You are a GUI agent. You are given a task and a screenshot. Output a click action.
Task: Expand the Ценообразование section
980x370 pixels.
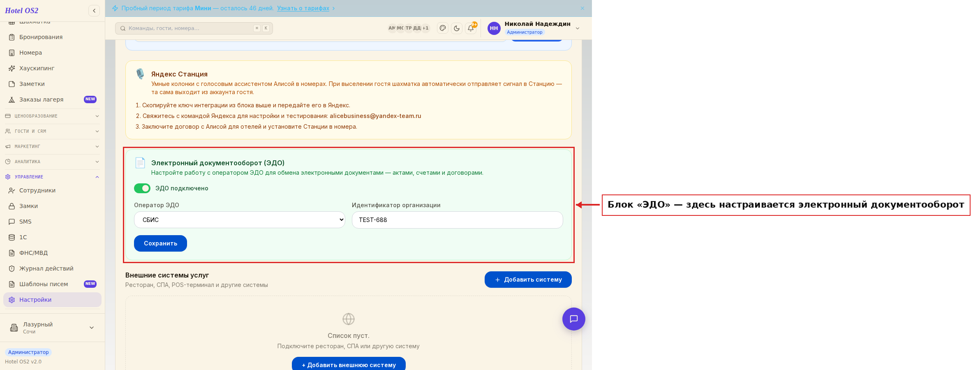pyautogui.click(x=52, y=116)
